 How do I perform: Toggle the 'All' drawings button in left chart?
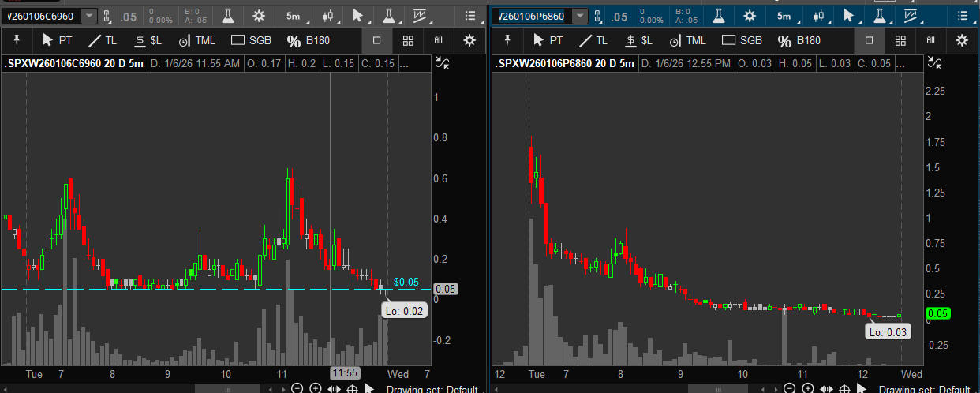(438, 40)
